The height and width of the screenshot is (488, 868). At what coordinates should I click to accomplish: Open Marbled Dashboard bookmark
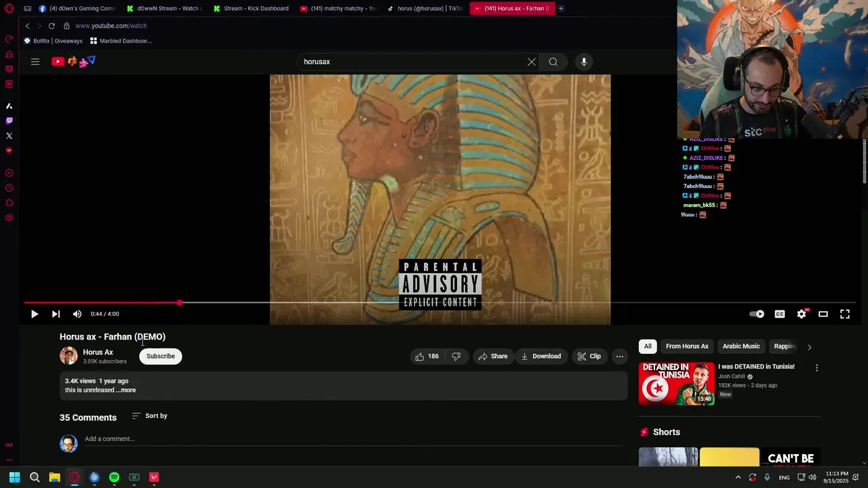(121, 41)
